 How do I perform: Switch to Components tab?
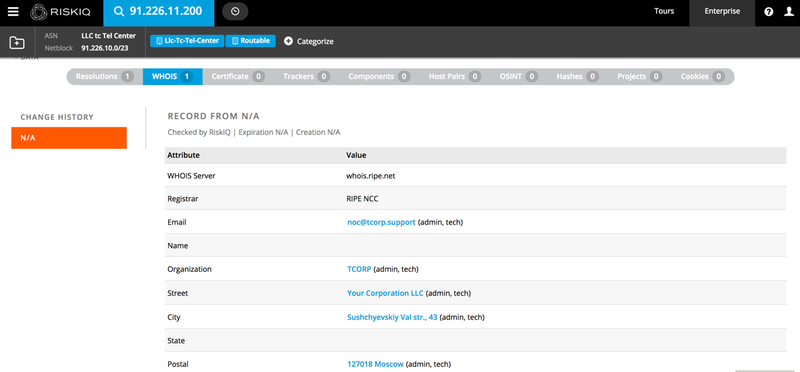379,77
